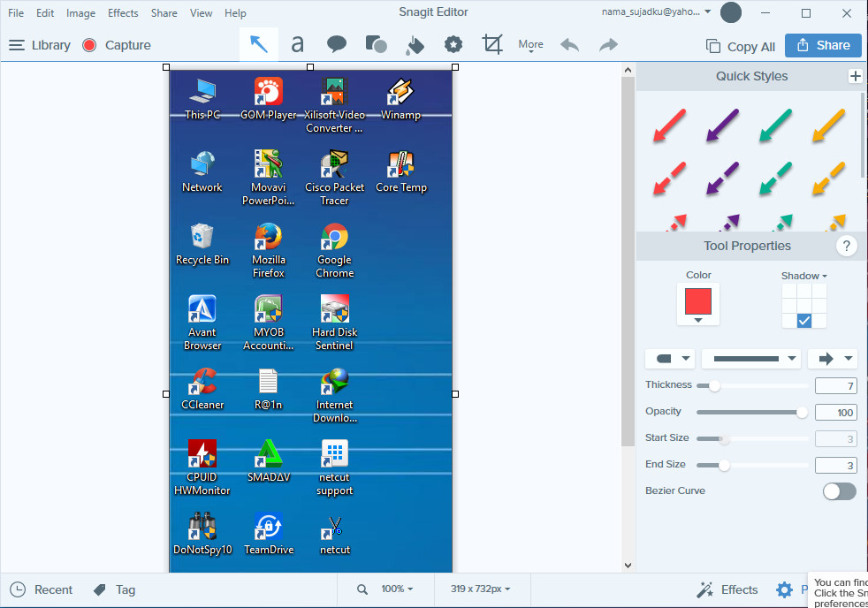Screen dimensions: 868x608
Task: Open the zoom level 100% dropdown
Action: 397,589
